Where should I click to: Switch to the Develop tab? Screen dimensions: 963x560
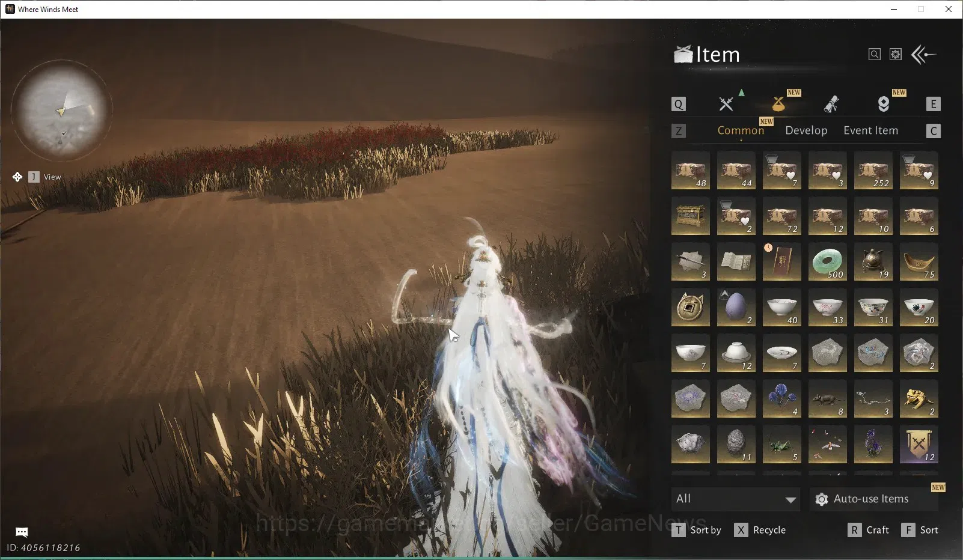click(806, 130)
